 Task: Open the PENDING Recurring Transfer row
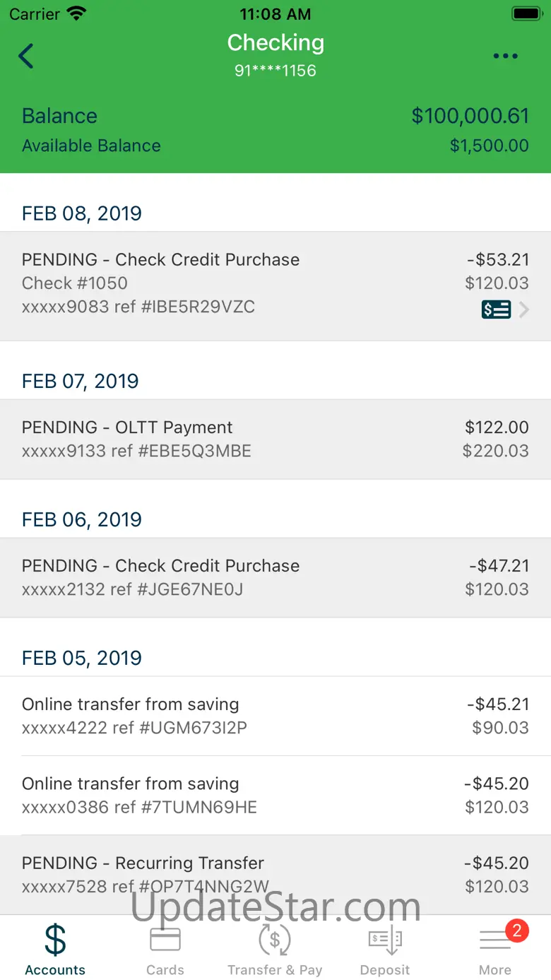coord(275,874)
